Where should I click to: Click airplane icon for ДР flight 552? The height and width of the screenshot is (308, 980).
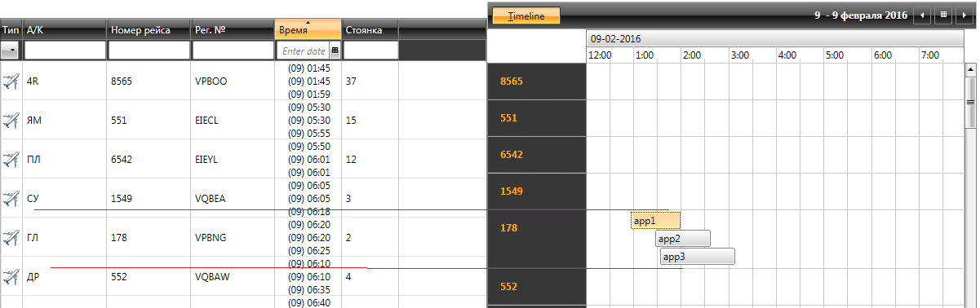pos(11,277)
